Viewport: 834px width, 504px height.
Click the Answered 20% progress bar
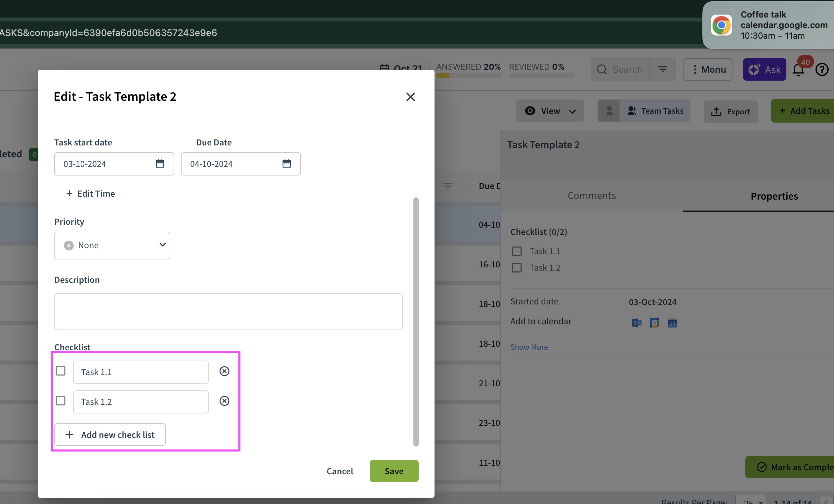[469, 75]
